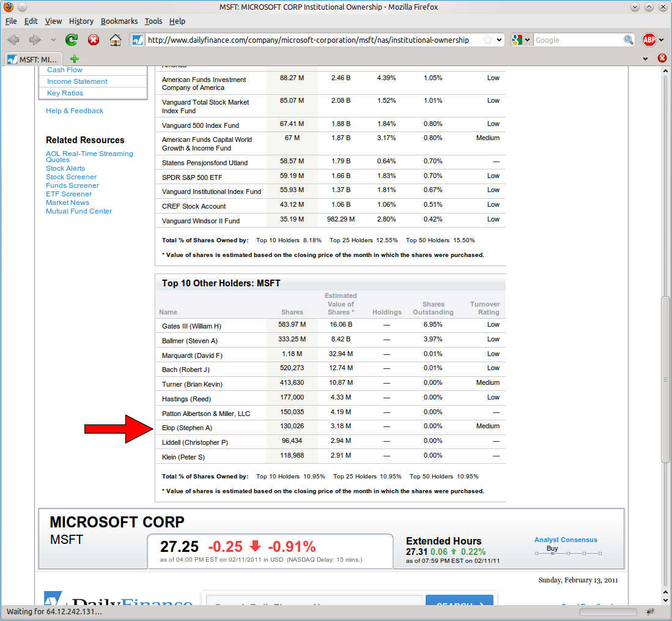
Task: Expand the URL bar history dropdown
Action: click(500, 40)
